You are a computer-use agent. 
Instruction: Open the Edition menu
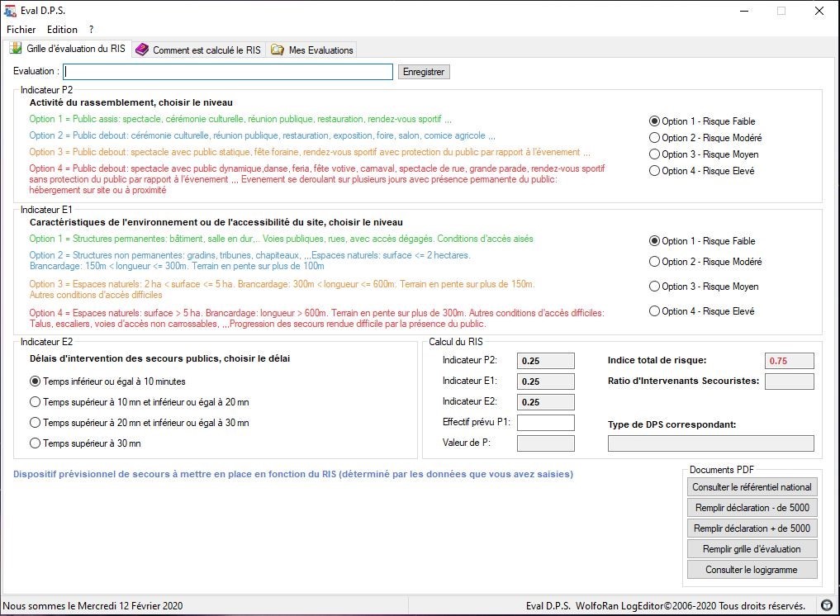62,30
